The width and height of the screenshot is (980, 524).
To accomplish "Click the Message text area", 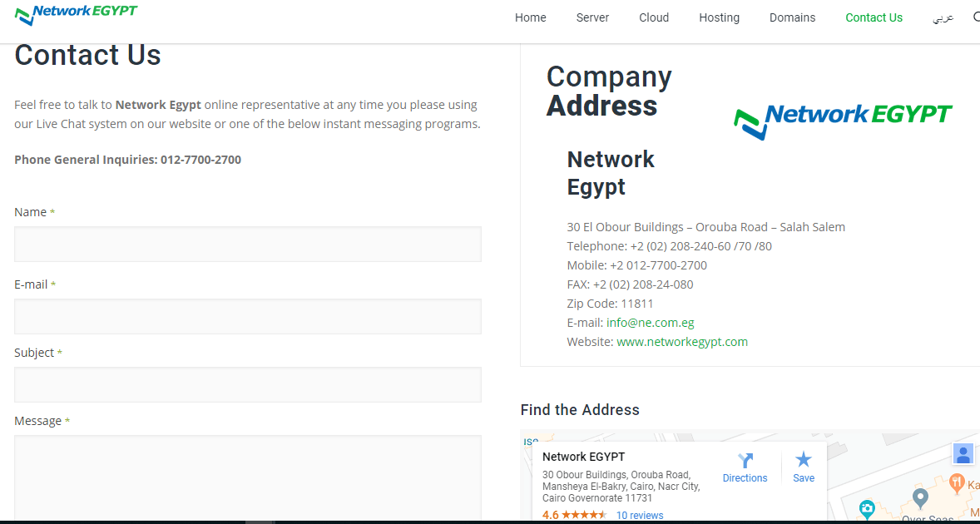I will 248,477.
